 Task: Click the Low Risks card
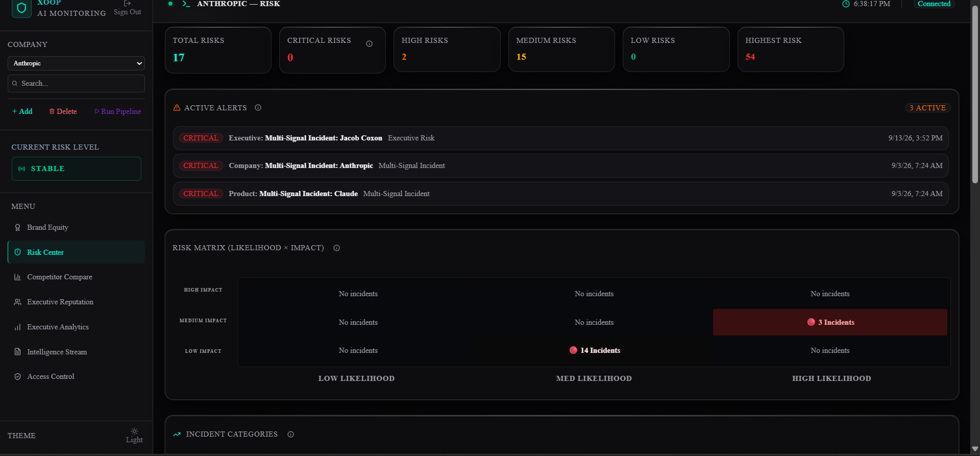coord(676,50)
